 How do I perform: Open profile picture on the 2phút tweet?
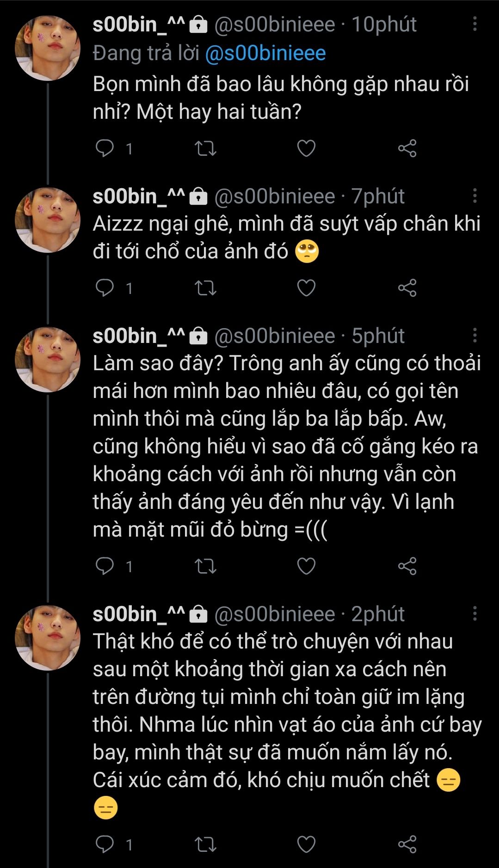click(48, 638)
